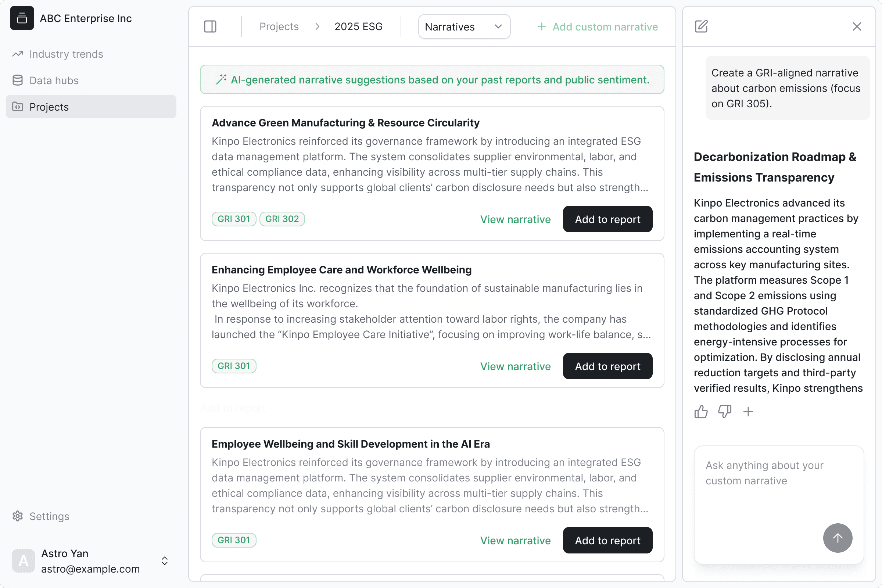The height and width of the screenshot is (588, 882).
Task: Close the narrative assistant panel
Action: (857, 26)
